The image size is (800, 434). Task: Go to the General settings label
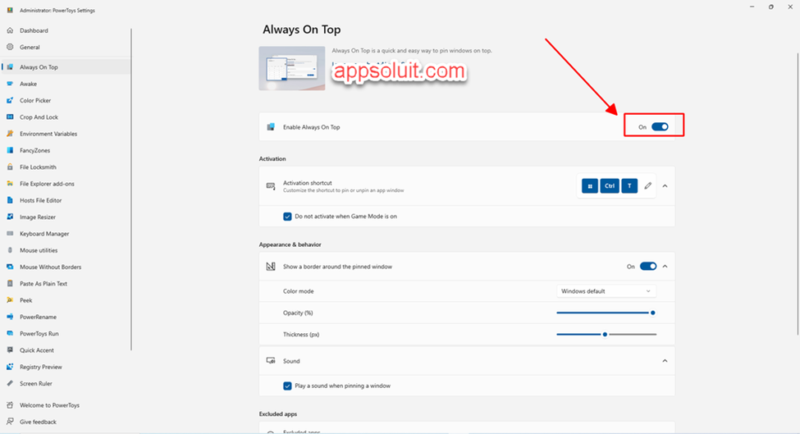tap(30, 47)
